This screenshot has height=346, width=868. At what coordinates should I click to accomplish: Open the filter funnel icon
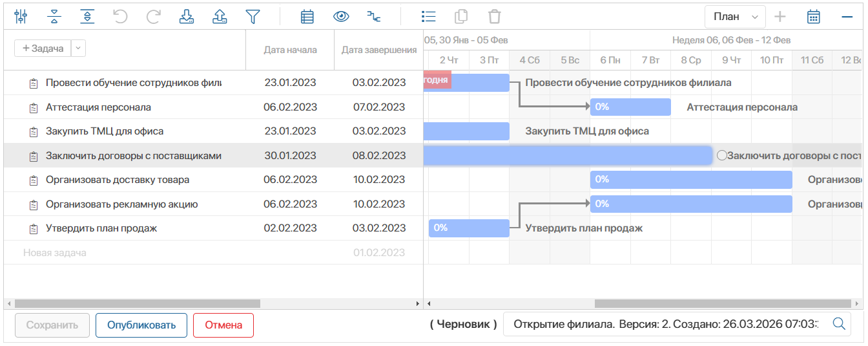pos(253,16)
